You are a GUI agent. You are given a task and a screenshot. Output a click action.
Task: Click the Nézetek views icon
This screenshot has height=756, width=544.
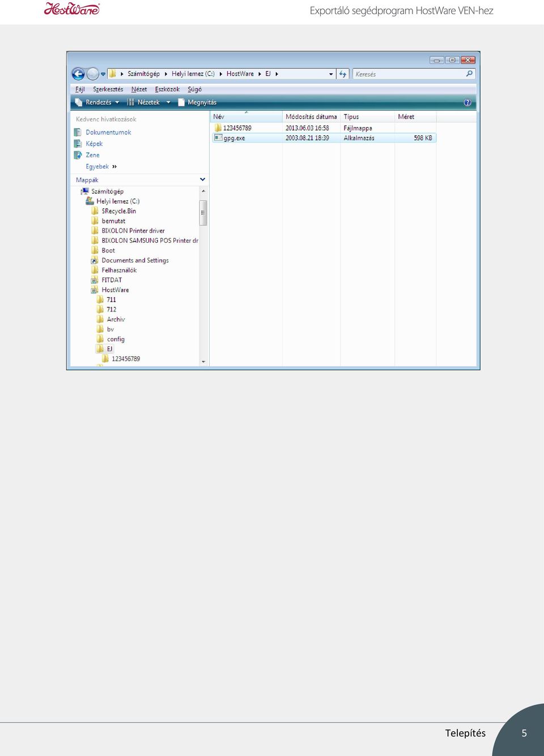[131, 102]
